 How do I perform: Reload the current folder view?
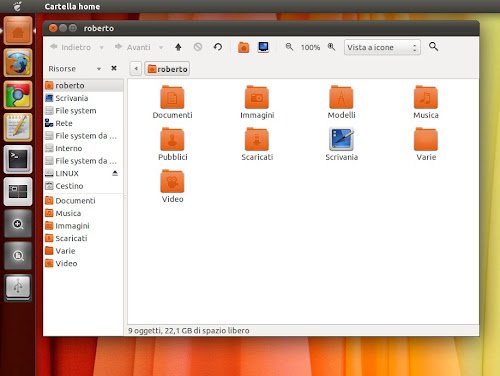[218, 47]
